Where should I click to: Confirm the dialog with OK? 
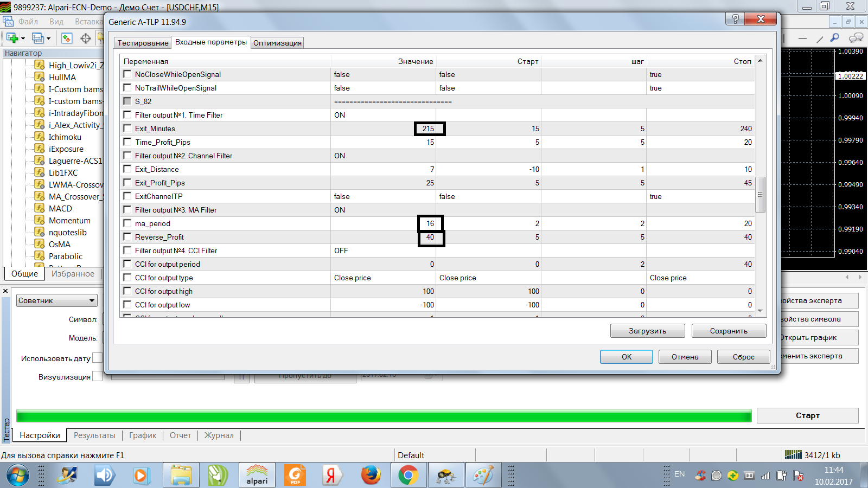[627, 357]
